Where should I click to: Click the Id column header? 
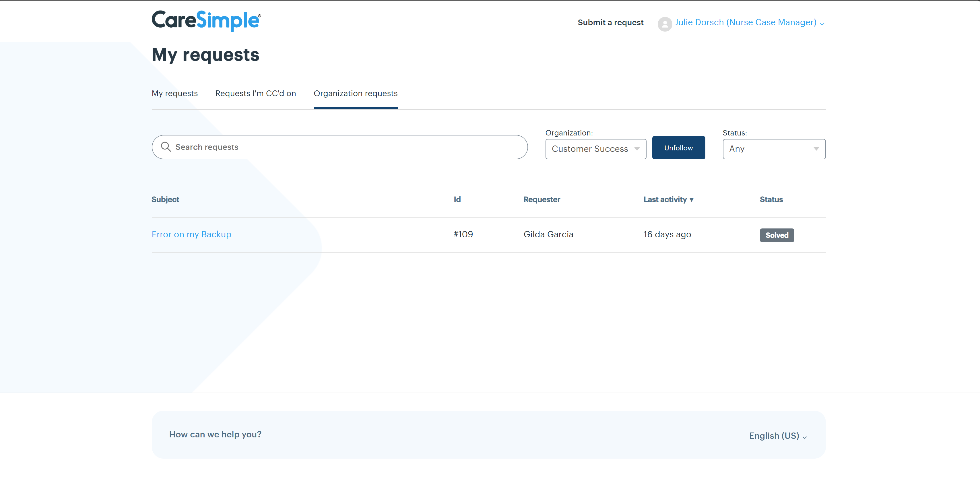457,199
